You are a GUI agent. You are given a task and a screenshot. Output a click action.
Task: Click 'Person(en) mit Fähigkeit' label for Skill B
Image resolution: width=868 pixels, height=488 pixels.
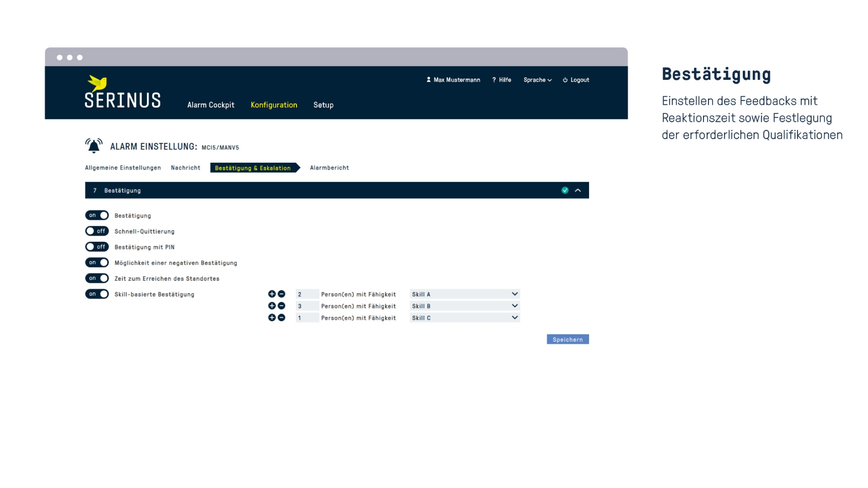(x=359, y=306)
